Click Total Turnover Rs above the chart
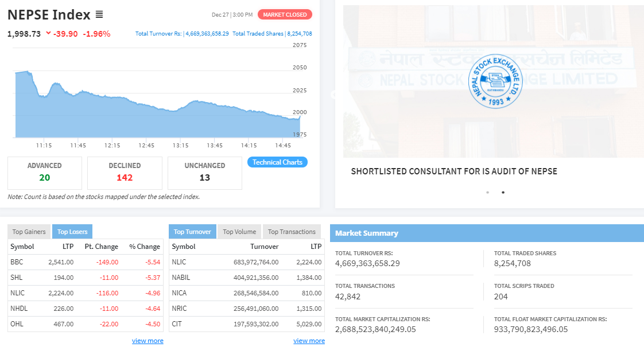The height and width of the screenshot is (351, 644). coord(182,34)
